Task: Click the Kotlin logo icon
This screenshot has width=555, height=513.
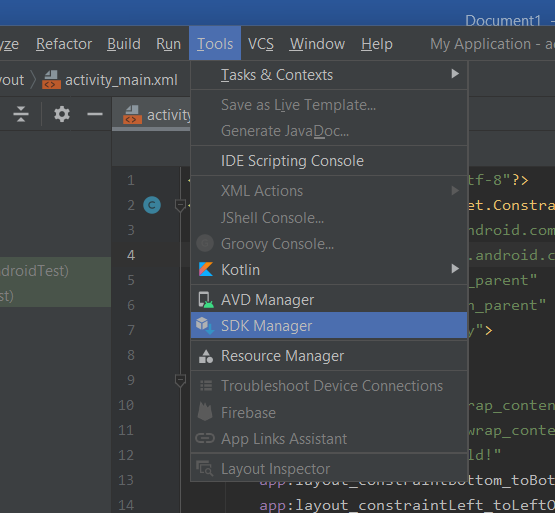Action: click(206, 269)
